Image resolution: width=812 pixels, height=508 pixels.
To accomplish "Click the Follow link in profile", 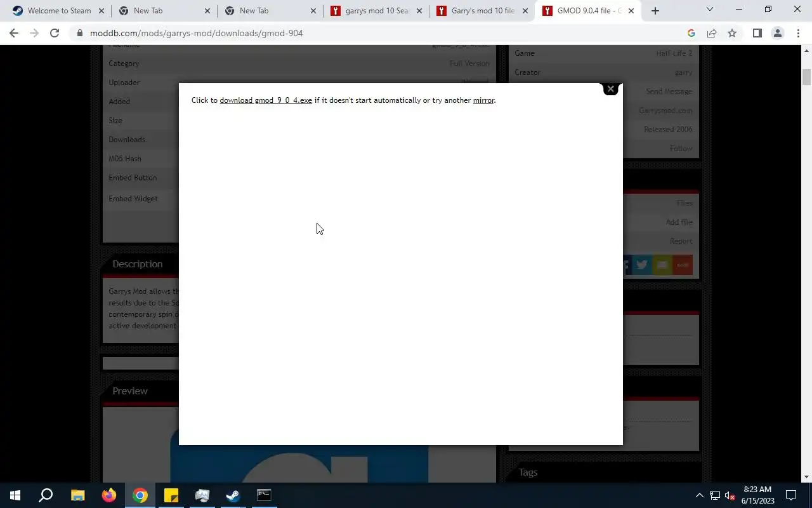I will 681,149.
